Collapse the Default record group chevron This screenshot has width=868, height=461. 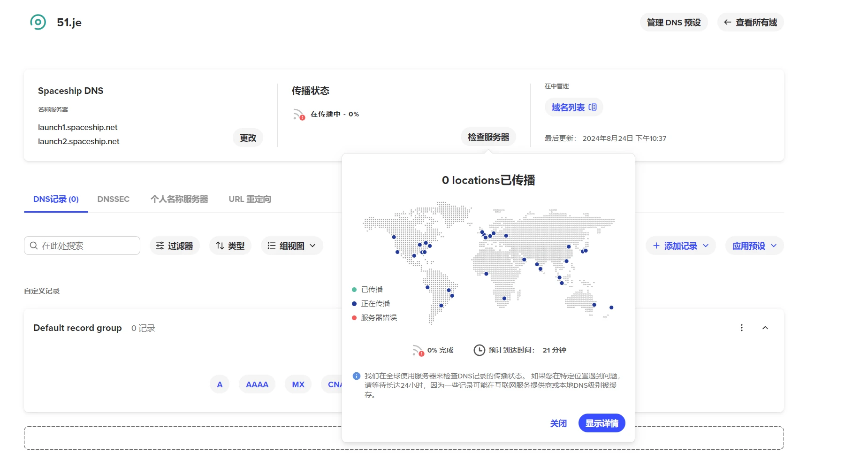pyautogui.click(x=765, y=328)
